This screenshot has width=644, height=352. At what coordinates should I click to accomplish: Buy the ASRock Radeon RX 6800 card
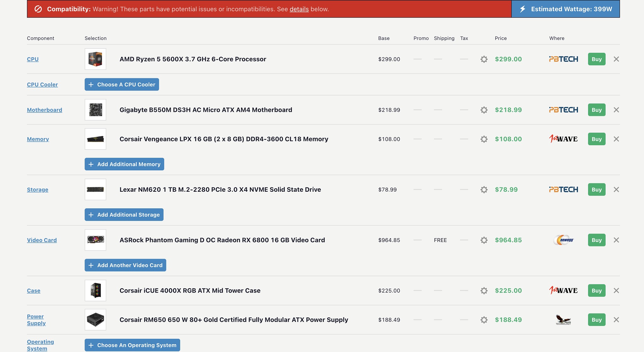[597, 240]
